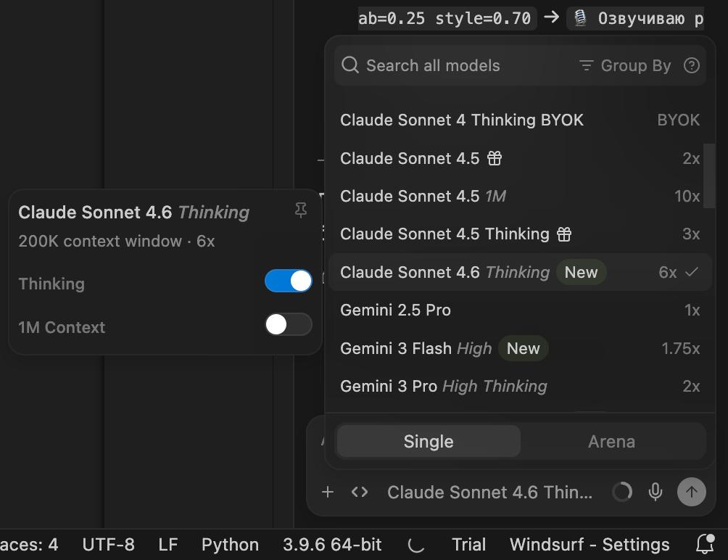Viewport: 728px width, 560px height.
Task: Open Windsurf - Settings in status bar
Action: (590, 544)
